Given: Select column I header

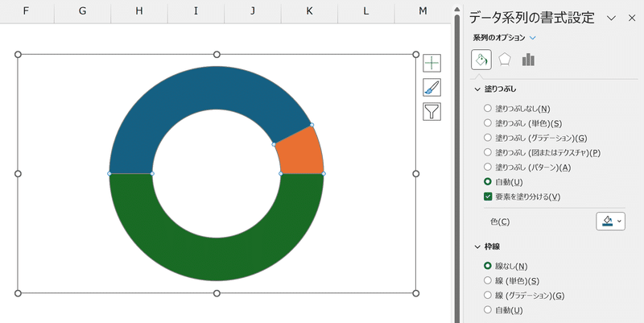Looking at the screenshot, I should (x=196, y=11).
